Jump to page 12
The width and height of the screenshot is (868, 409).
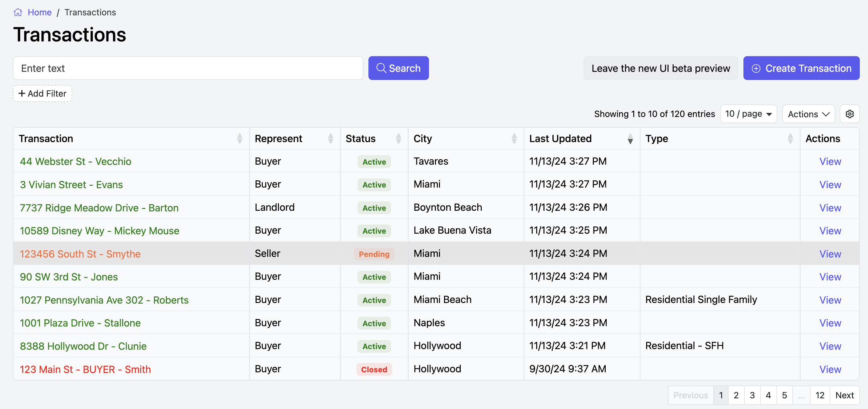pyautogui.click(x=819, y=395)
